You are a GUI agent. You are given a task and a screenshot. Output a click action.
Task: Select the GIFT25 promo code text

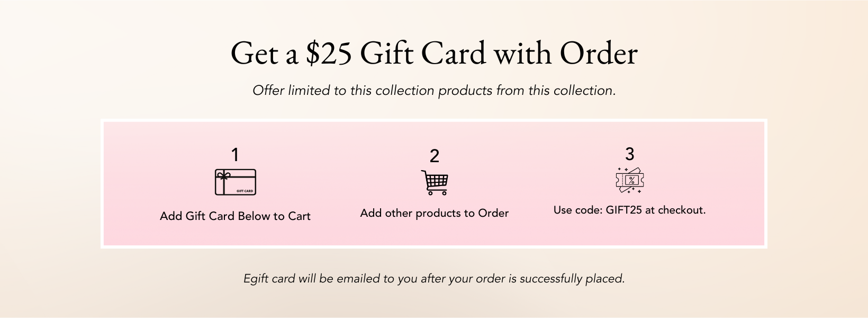click(x=623, y=210)
